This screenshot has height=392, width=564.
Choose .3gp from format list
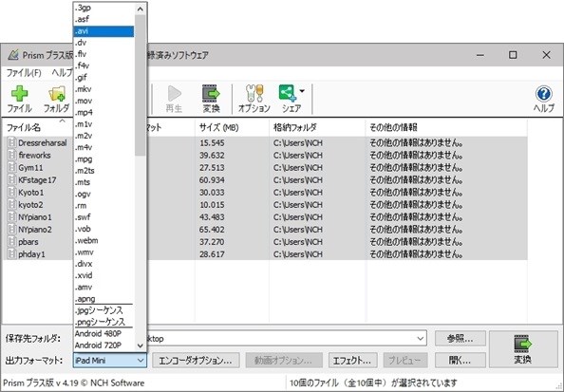pos(103,8)
